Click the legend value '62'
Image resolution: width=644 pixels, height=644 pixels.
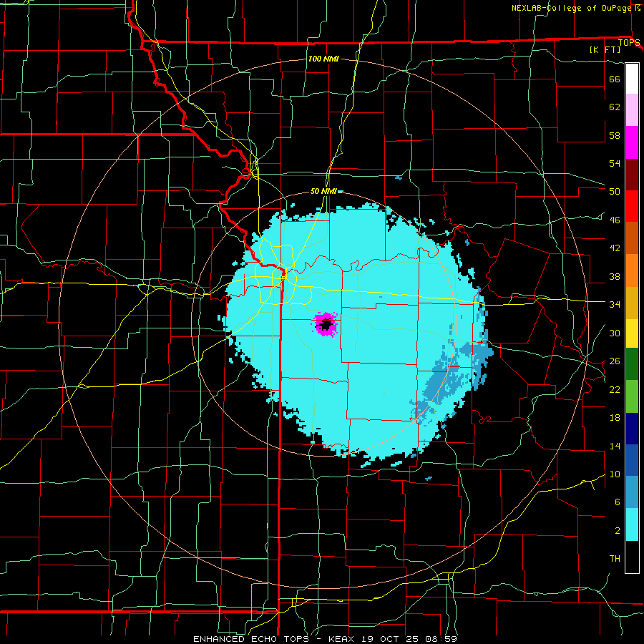click(615, 107)
